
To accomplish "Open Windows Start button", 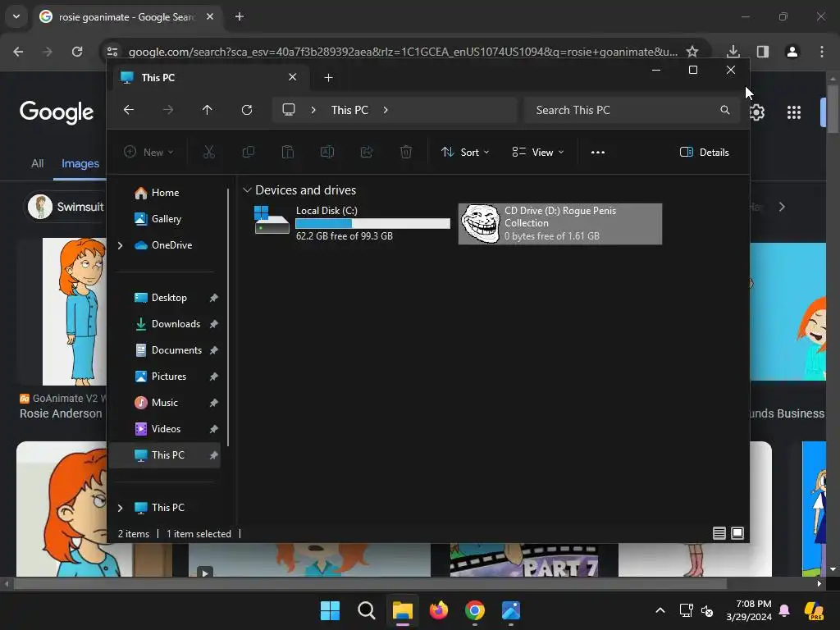I will 330,610.
